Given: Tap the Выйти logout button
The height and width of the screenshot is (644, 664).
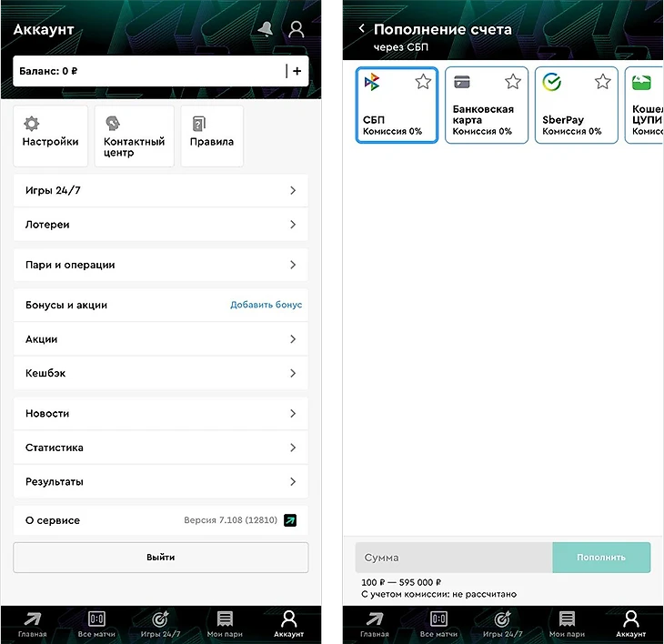Looking at the screenshot, I should pyautogui.click(x=160, y=558).
